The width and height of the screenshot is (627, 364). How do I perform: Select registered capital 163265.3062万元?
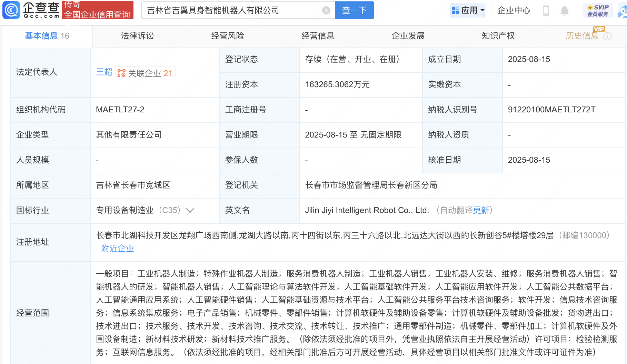(x=337, y=84)
